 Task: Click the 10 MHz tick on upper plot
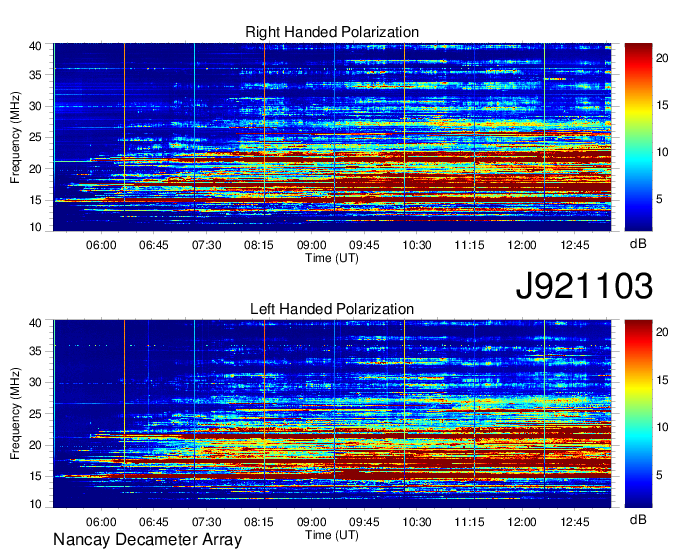click(35, 227)
